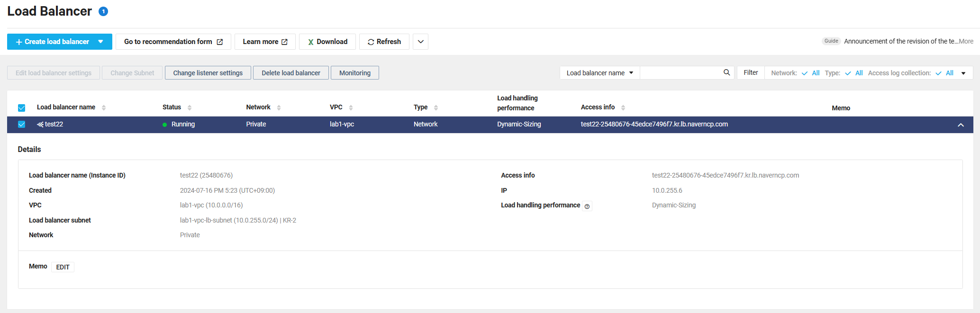This screenshot has height=313, width=980.
Task: Uncheck the test22 row checkbox
Action: 21,125
